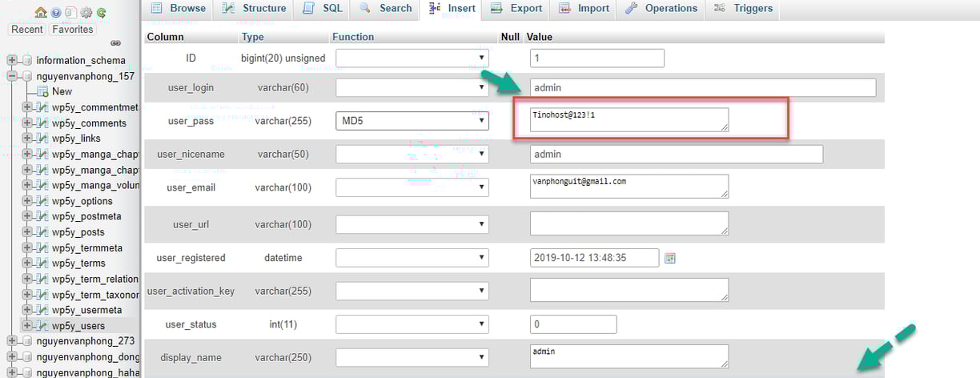Screen dimensions: 980x378
Task: Open the Operations tab
Action: [x=662, y=9]
